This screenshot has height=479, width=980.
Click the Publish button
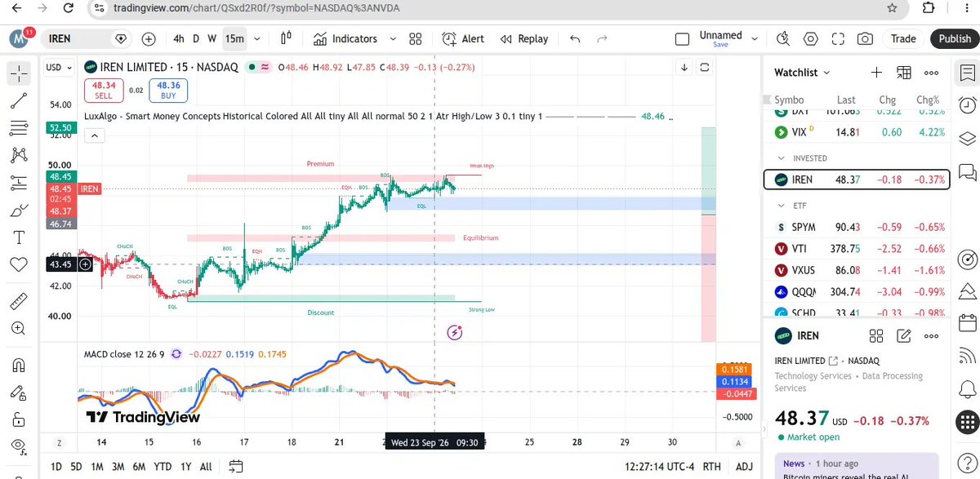955,38
